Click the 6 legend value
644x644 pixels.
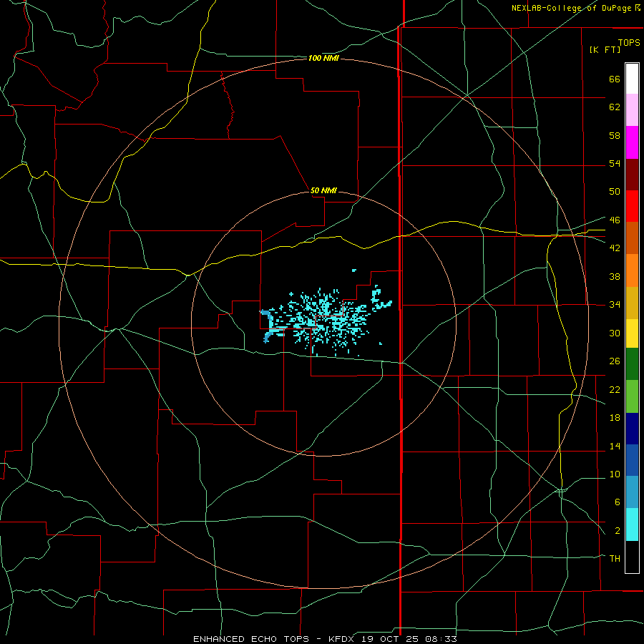618,502
